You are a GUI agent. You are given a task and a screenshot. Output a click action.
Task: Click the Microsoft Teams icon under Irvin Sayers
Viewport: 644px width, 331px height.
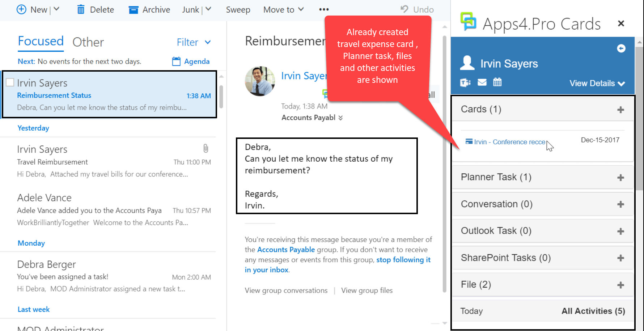coord(465,83)
